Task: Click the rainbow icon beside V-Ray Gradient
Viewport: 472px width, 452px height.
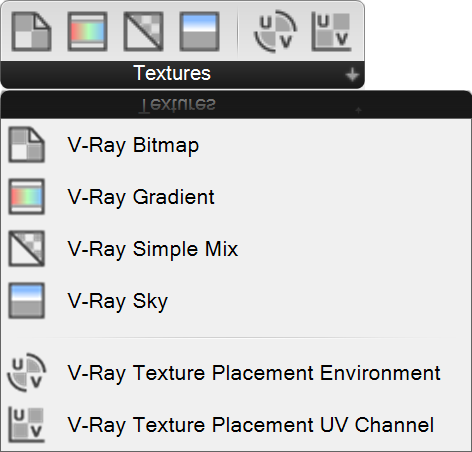Action: (26, 197)
